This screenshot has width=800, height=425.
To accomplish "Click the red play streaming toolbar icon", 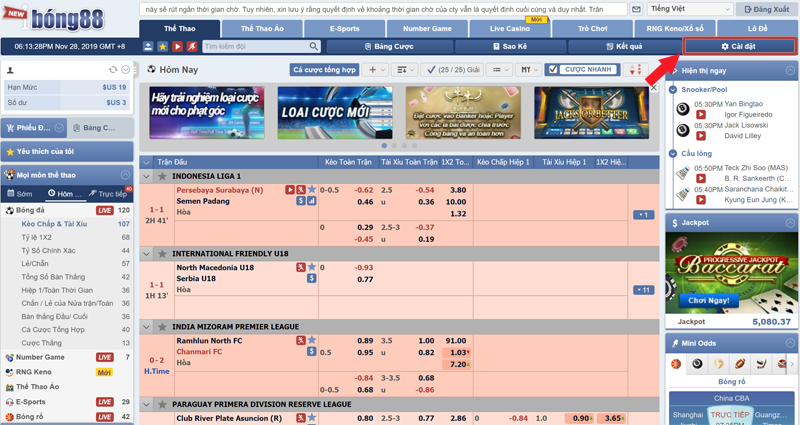I will pos(177,46).
